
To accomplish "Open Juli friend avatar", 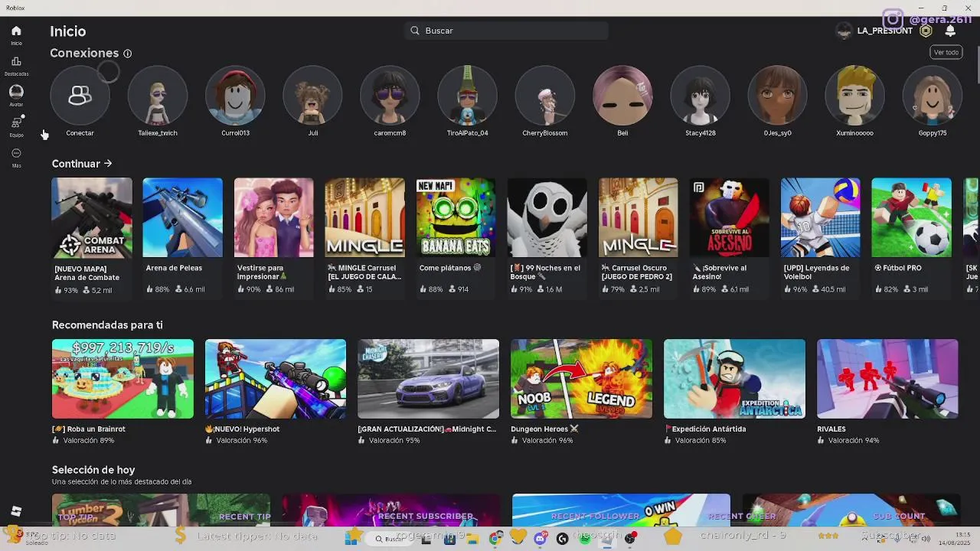I will click(x=312, y=96).
